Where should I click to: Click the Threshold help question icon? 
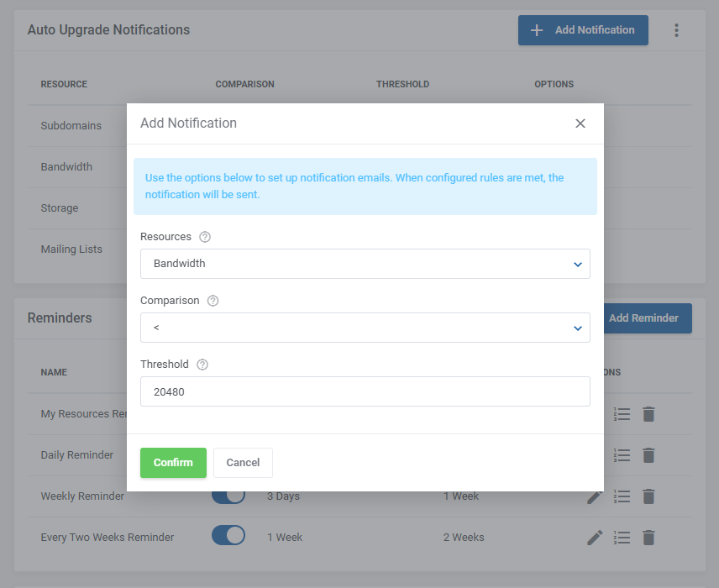[x=202, y=365]
